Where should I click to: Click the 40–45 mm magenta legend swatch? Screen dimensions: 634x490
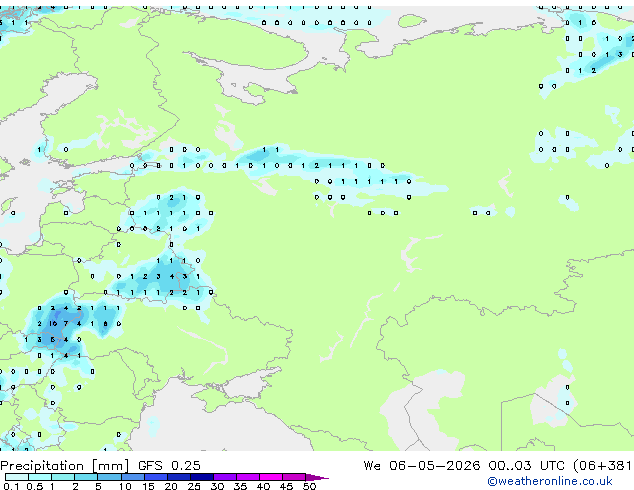coord(271,477)
